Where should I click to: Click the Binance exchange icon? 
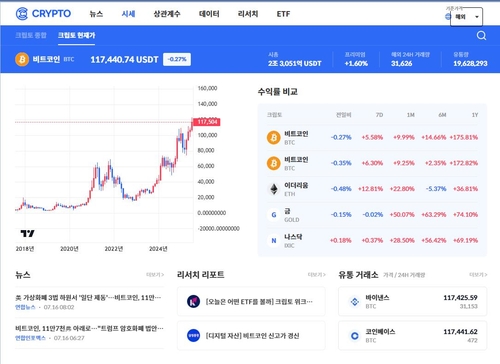[355, 302]
